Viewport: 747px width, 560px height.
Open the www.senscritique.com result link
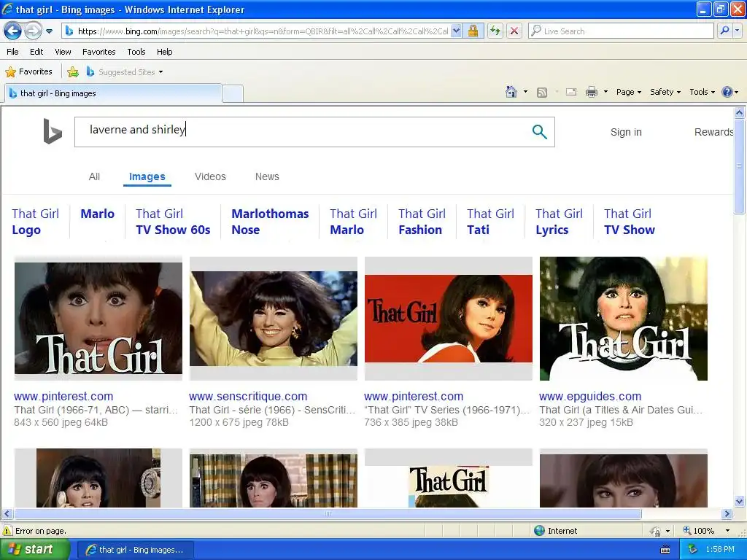tap(248, 396)
